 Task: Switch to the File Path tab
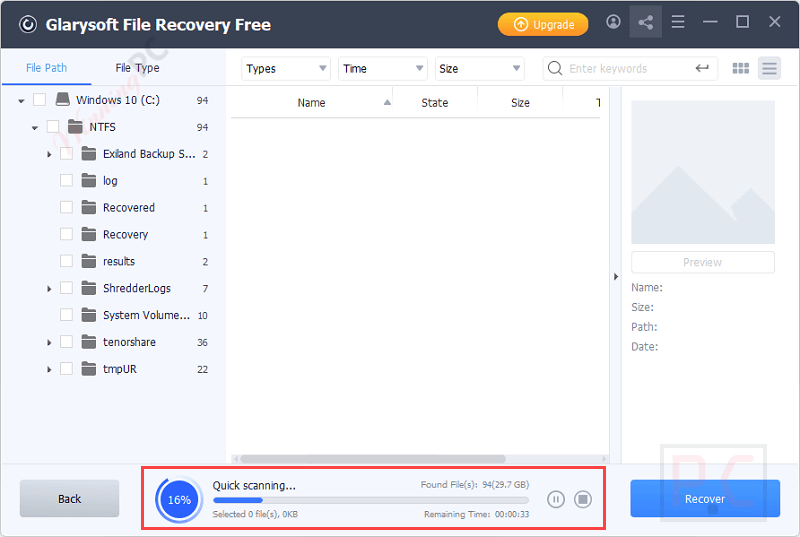click(46, 68)
